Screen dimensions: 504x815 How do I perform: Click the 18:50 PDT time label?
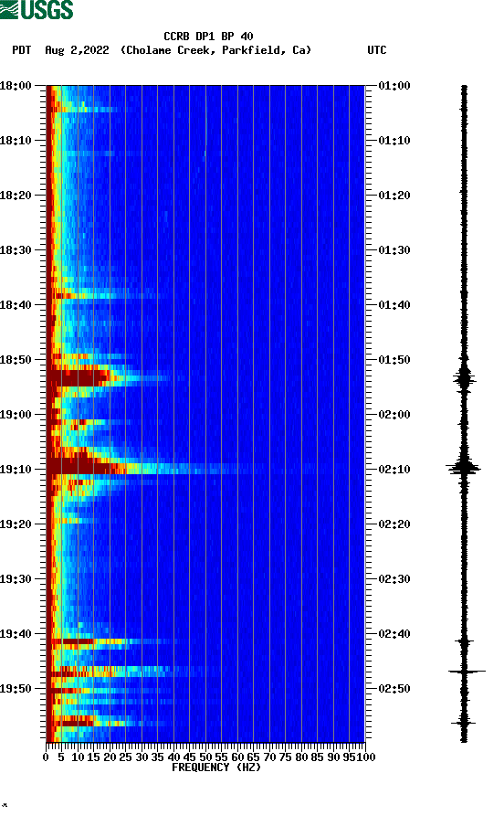[x=16, y=360]
